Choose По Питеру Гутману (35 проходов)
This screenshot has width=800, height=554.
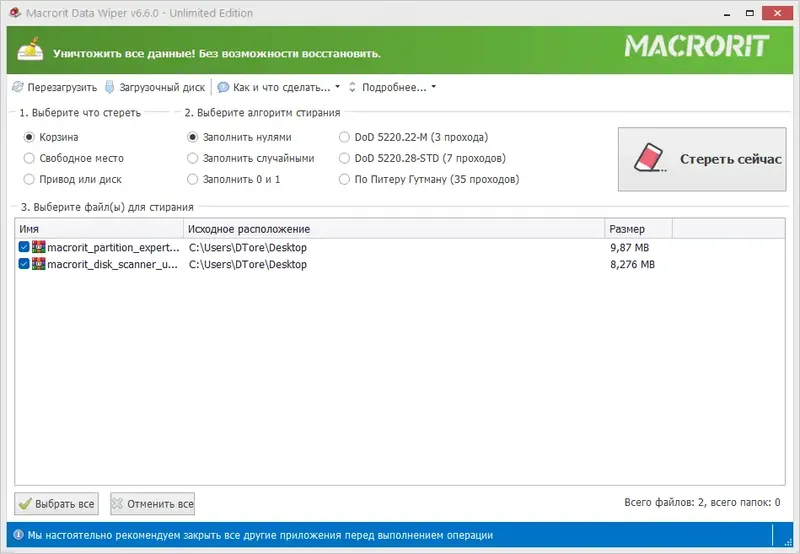click(344, 179)
